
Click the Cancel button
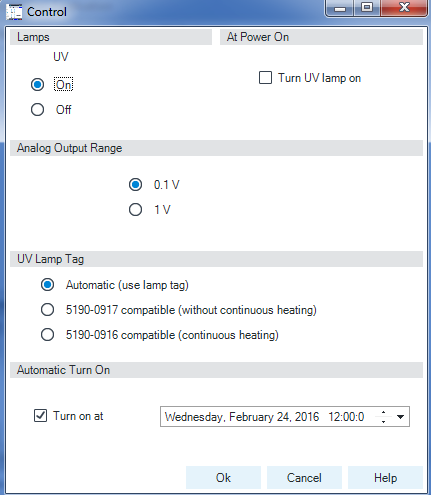pos(304,478)
